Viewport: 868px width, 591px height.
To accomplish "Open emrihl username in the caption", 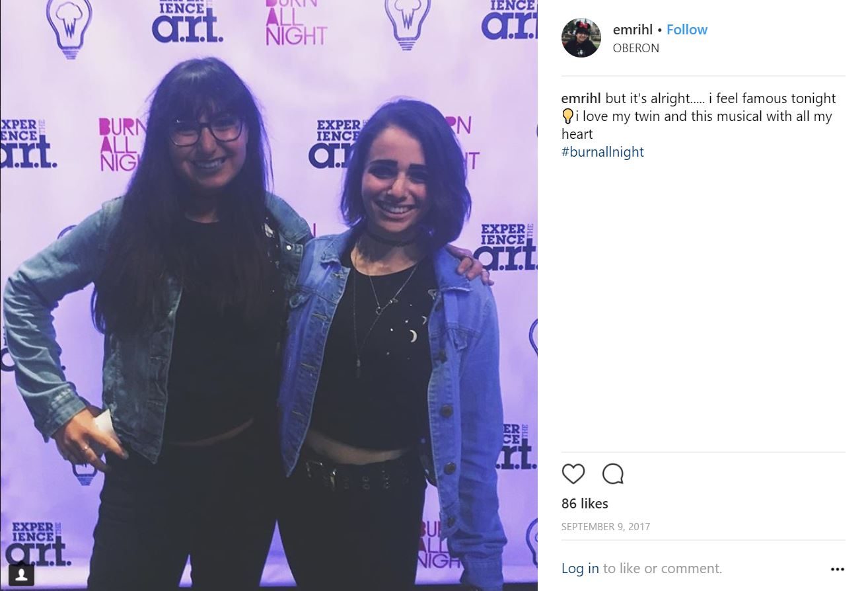I will click(581, 98).
